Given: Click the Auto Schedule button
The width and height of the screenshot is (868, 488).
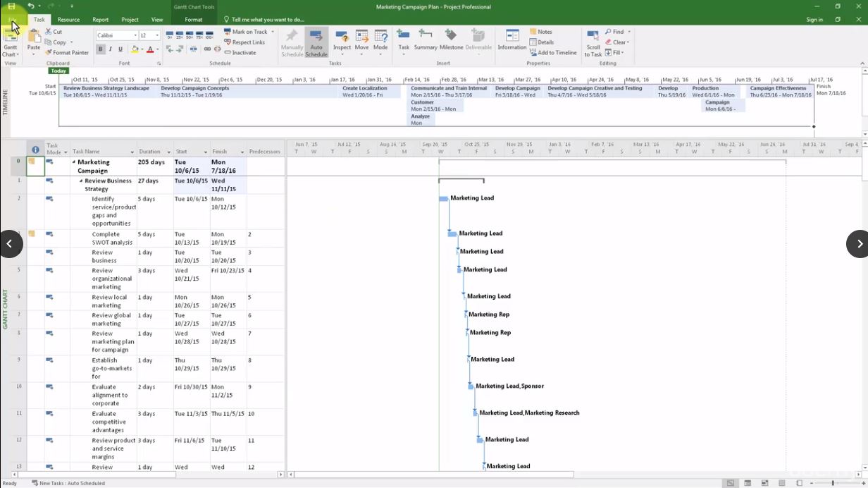Looking at the screenshot, I should (316, 42).
